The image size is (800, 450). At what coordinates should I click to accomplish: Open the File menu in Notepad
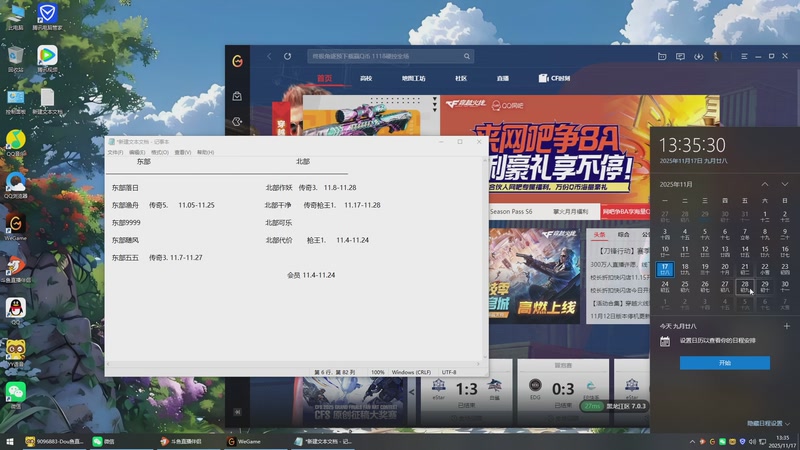pyautogui.click(x=115, y=152)
